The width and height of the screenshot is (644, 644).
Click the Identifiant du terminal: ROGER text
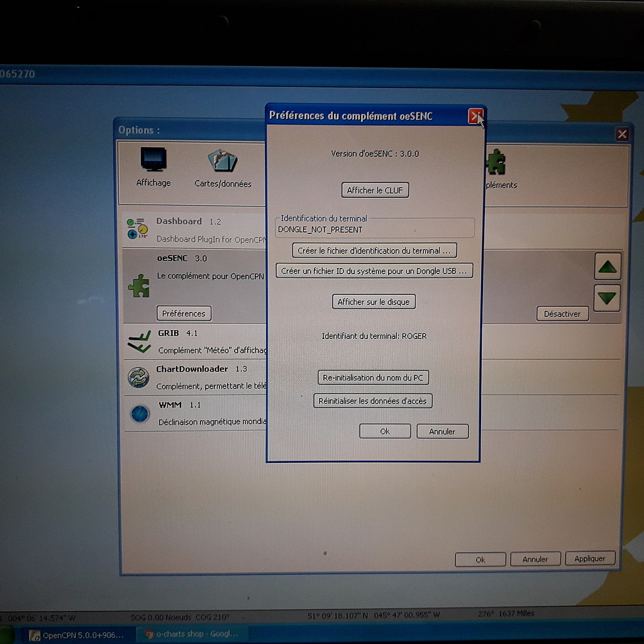[x=374, y=336]
